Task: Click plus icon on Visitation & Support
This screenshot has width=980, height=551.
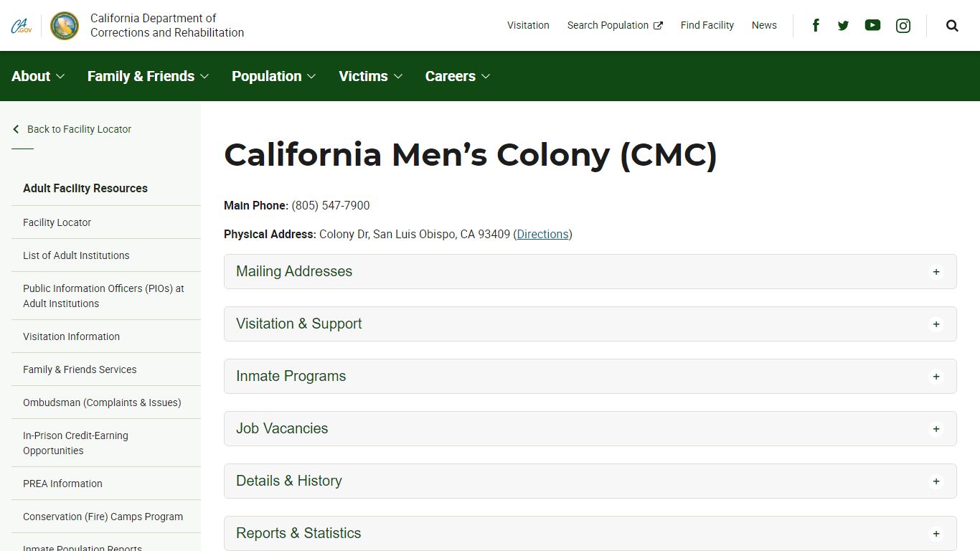Action: click(x=936, y=324)
